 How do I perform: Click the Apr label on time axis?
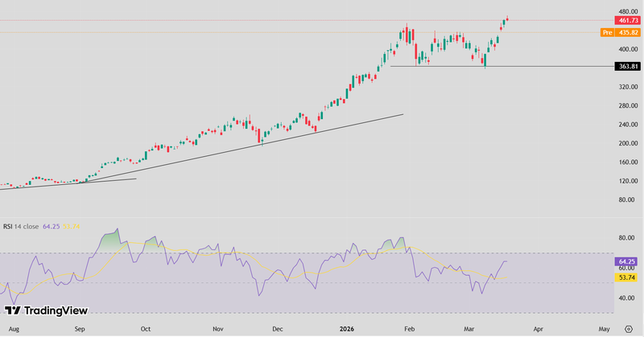(x=539, y=329)
